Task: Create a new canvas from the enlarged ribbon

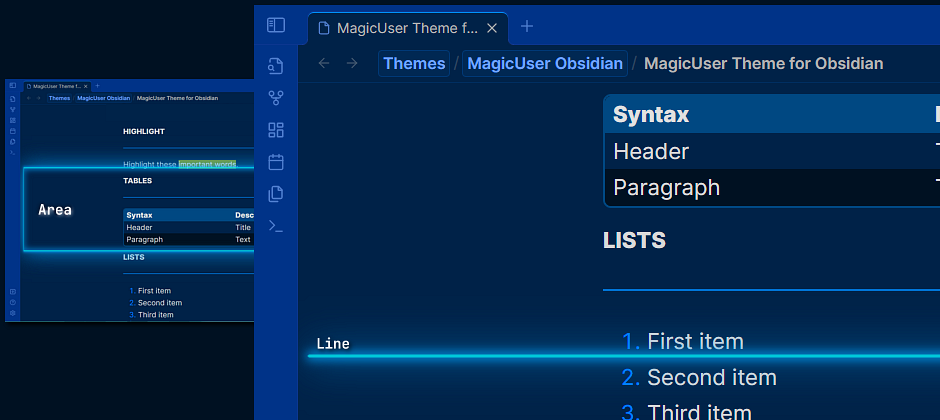Action: pyautogui.click(x=276, y=130)
